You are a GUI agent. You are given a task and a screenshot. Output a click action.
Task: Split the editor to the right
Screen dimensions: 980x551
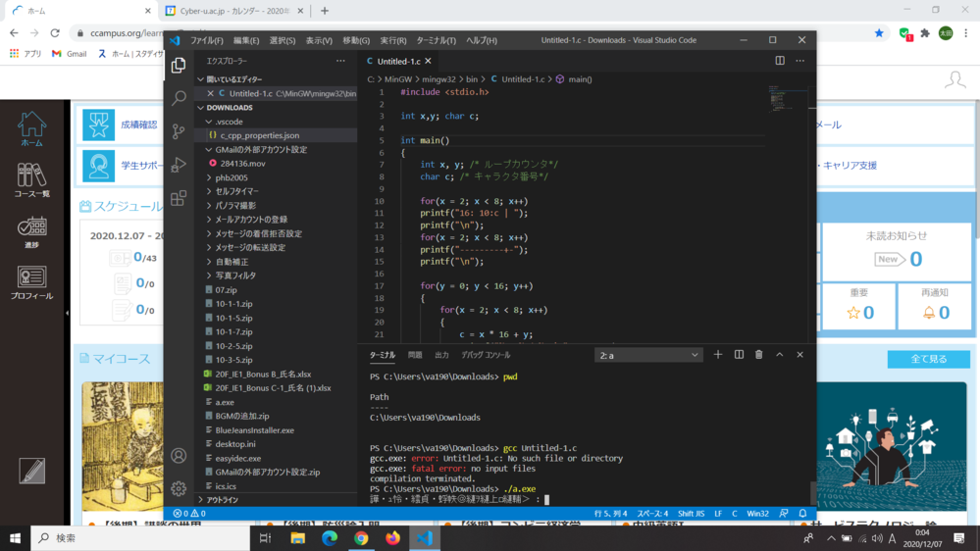780,61
